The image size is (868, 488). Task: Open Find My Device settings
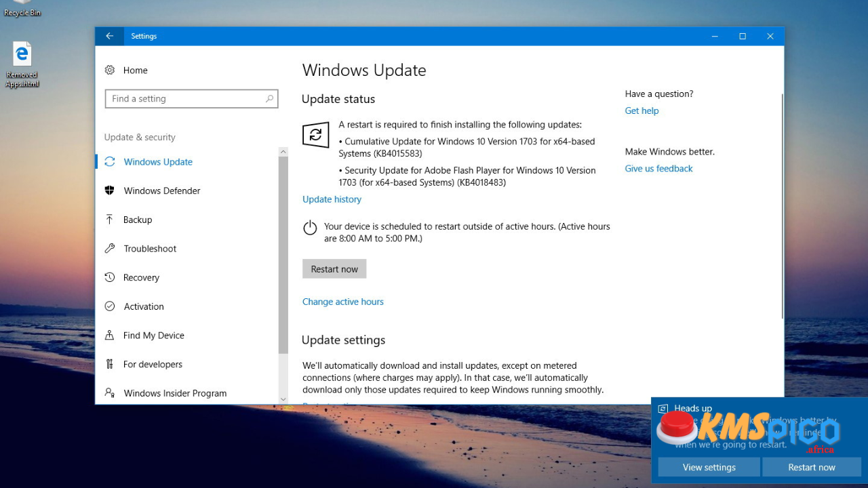(154, 335)
